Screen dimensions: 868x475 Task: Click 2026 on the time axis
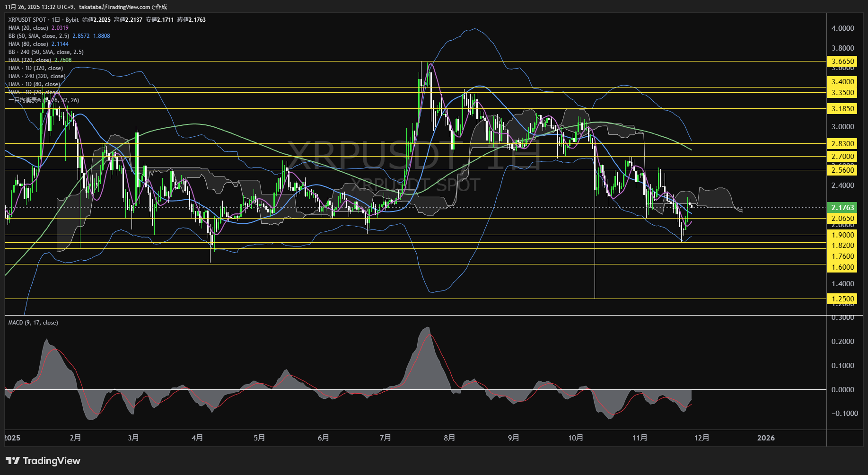[x=766, y=438]
